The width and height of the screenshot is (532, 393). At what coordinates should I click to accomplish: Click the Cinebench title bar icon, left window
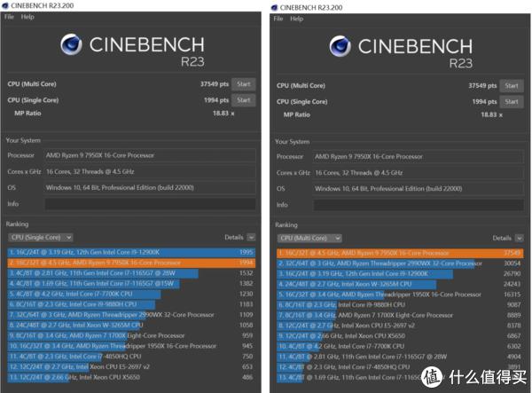coord(5,5)
